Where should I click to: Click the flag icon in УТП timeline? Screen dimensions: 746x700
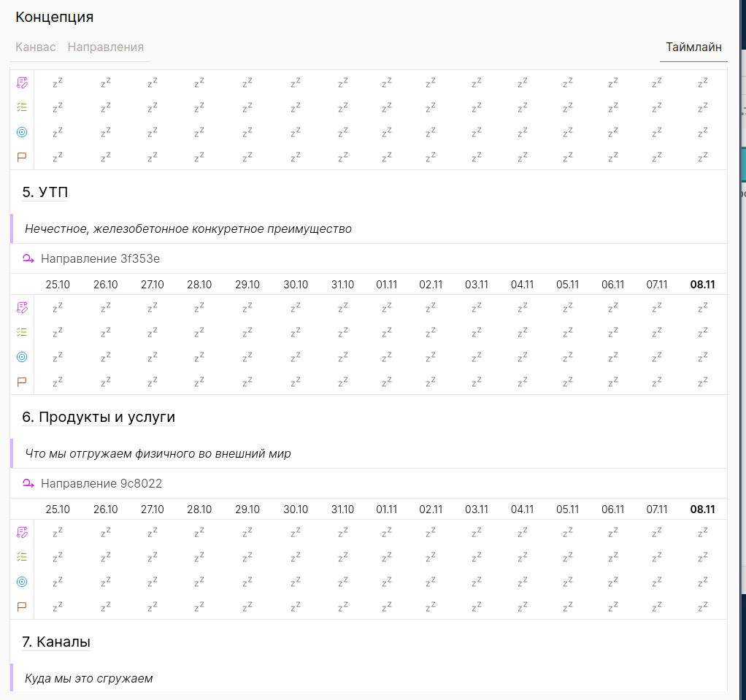click(22, 382)
